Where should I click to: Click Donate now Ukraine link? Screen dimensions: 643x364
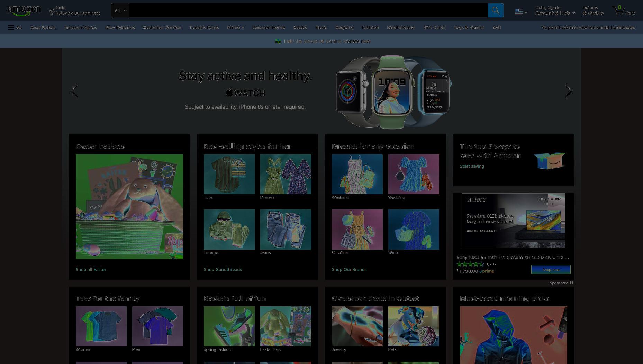pyautogui.click(x=357, y=41)
